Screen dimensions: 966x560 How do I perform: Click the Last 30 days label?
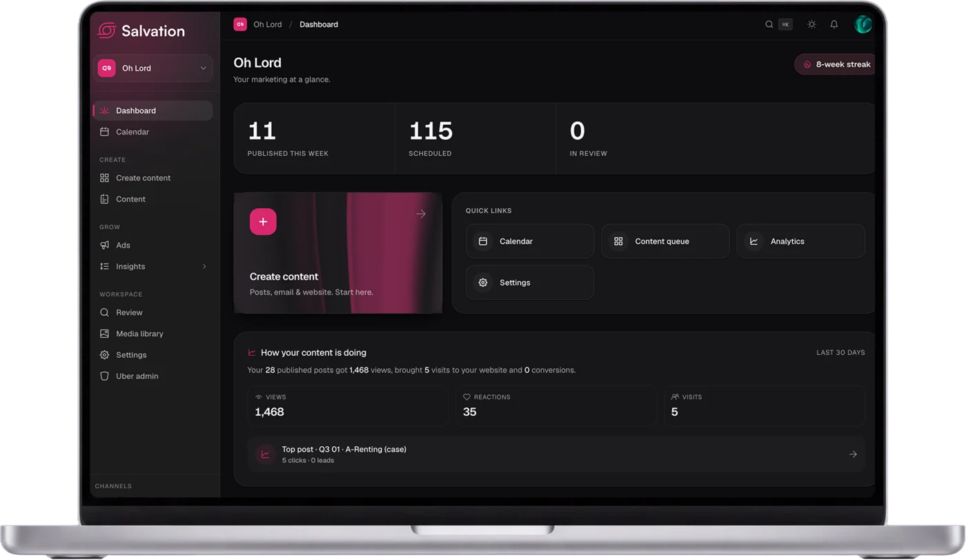pos(840,352)
